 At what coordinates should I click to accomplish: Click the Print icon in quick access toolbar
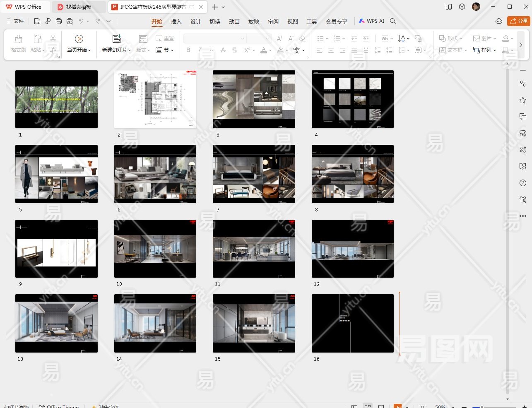[59, 21]
